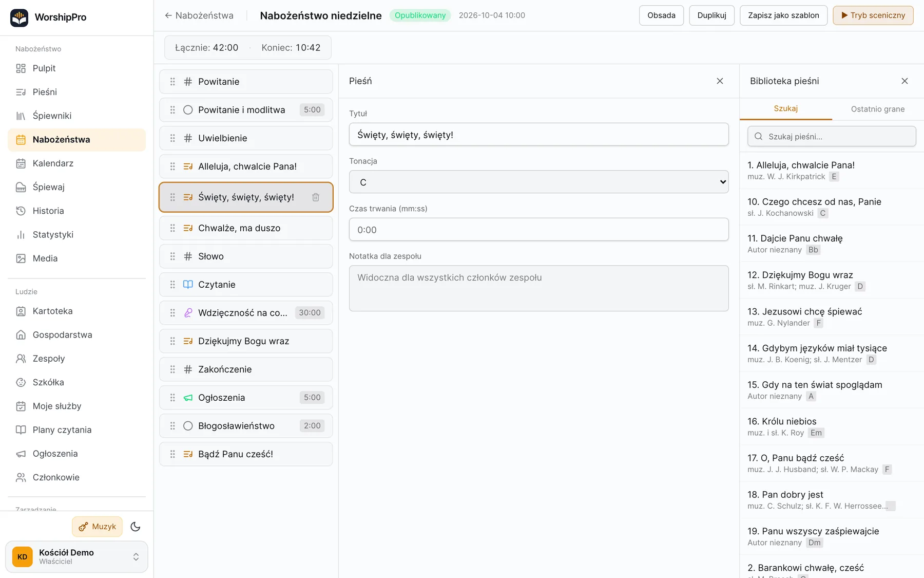
Task: Grab drag handle of Chwalże, ma duszo
Action: pyautogui.click(x=172, y=228)
